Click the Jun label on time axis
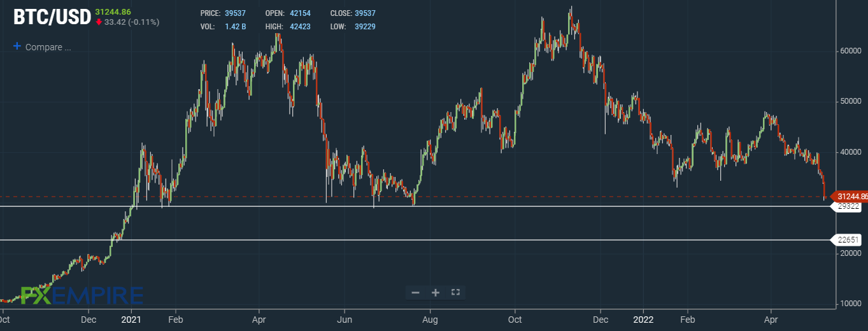The width and height of the screenshot is (868, 331). [345, 319]
